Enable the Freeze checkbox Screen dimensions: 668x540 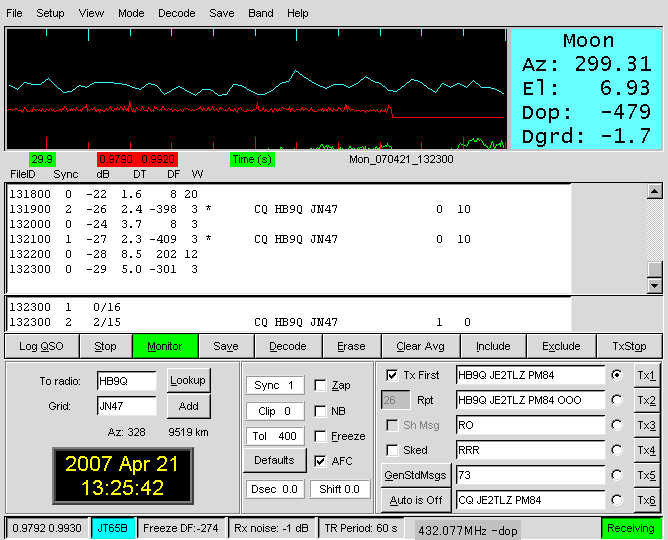click(320, 436)
